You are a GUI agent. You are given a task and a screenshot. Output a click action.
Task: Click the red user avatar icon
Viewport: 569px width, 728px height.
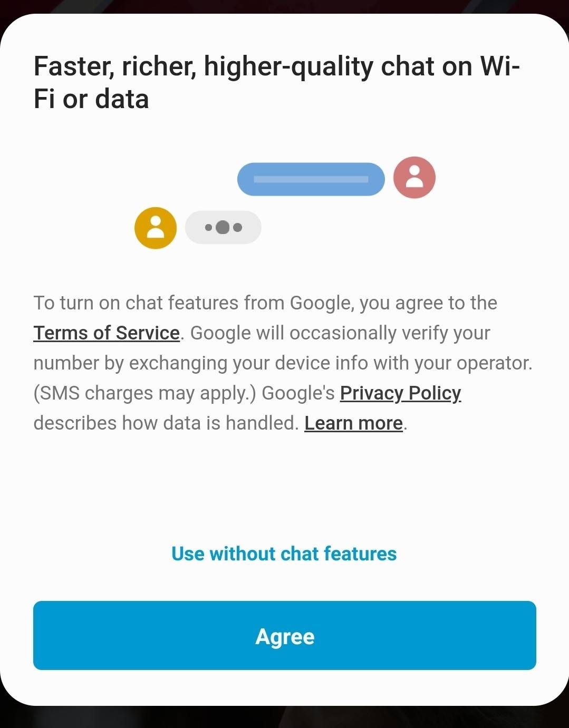(414, 178)
